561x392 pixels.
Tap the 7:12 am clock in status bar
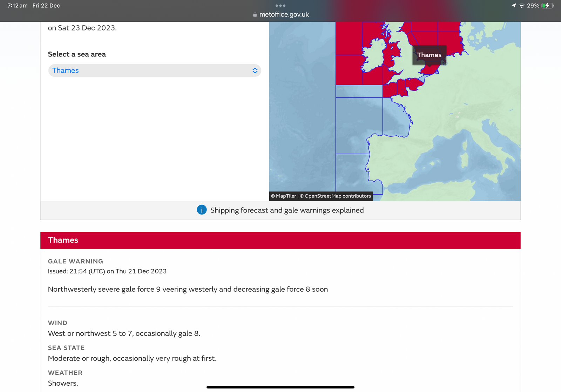[18, 6]
